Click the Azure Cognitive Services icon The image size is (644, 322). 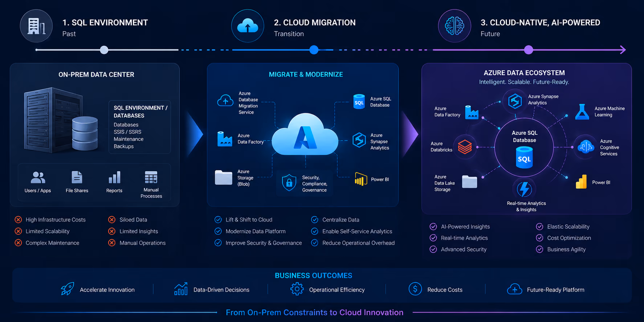coord(585,147)
